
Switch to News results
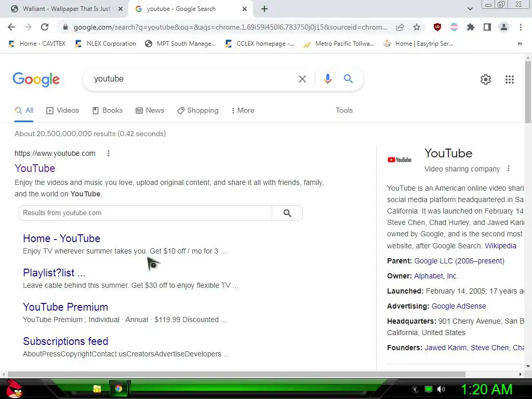150,110
